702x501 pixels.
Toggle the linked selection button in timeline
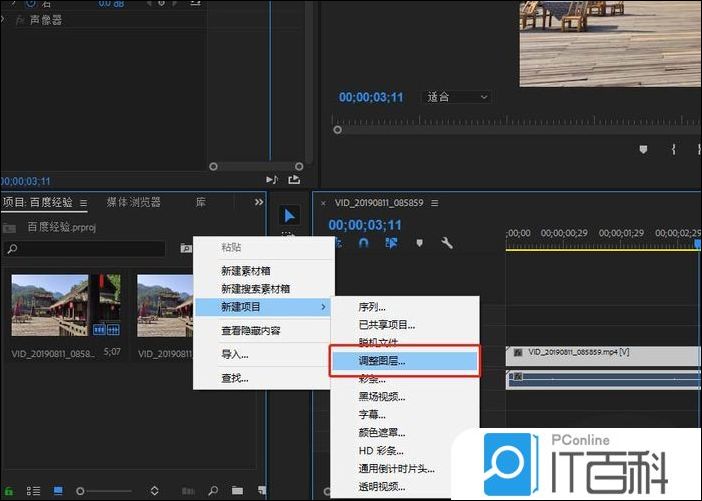click(x=391, y=242)
